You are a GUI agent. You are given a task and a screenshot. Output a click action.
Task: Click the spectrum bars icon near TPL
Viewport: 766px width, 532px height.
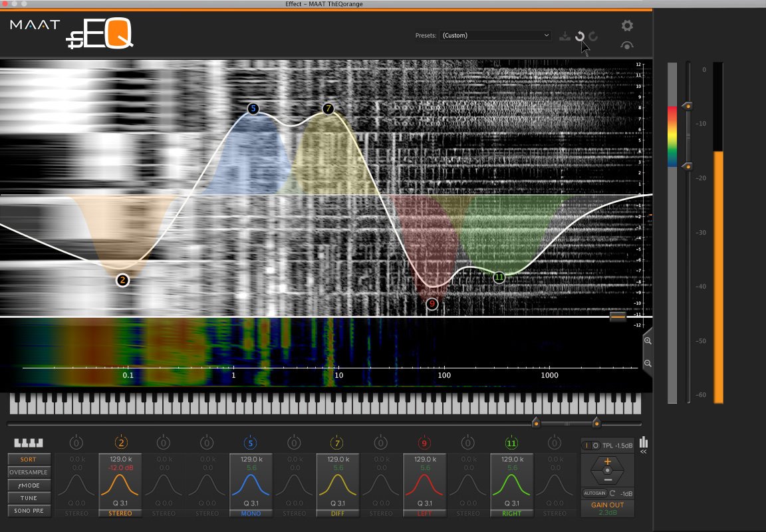point(644,442)
